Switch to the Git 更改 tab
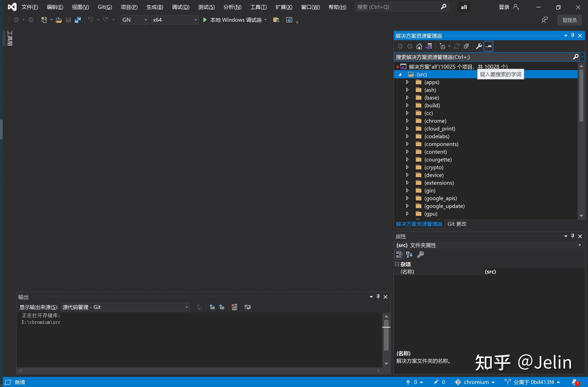Image resolution: width=588 pixels, height=387 pixels. [x=457, y=224]
